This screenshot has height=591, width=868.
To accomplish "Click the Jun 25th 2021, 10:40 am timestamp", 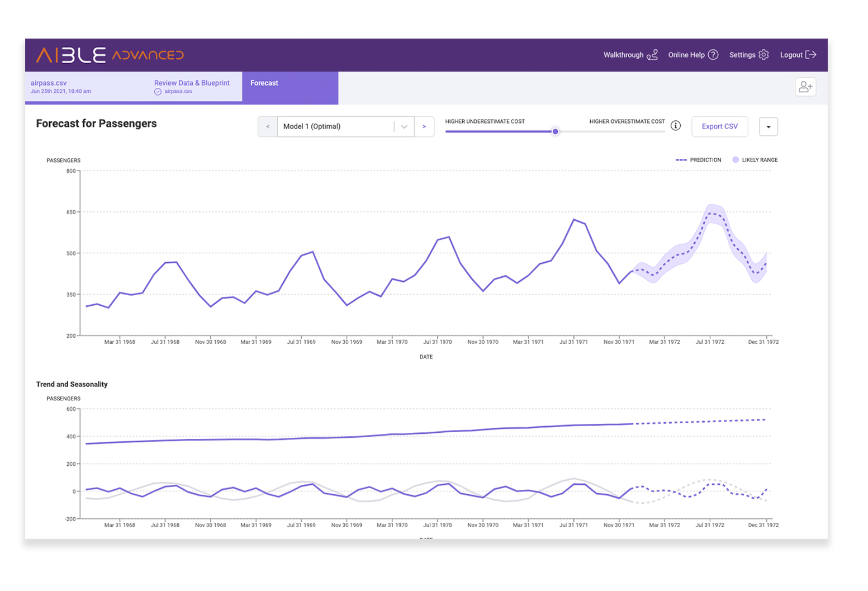I will pos(60,91).
